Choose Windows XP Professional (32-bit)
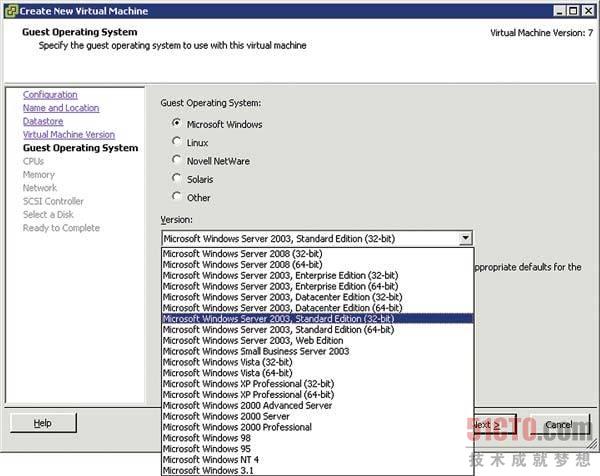Viewport: 600px width, 476px height. pyautogui.click(x=317, y=383)
